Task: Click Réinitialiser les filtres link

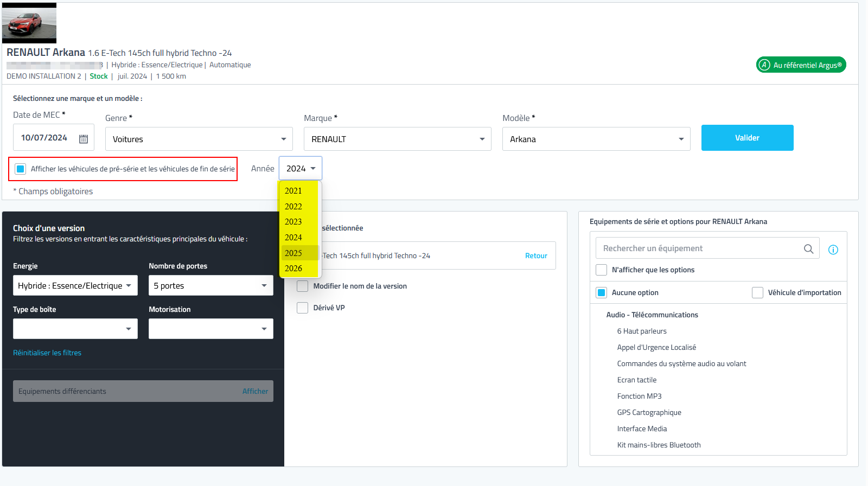Action: pyautogui.click(x=47, y=353)
